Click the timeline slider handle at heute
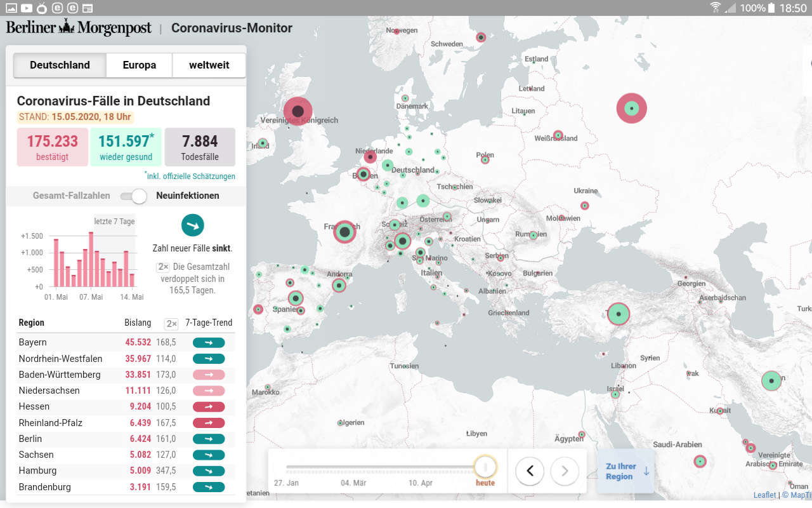Screen dimensions: 812x508 485,467
